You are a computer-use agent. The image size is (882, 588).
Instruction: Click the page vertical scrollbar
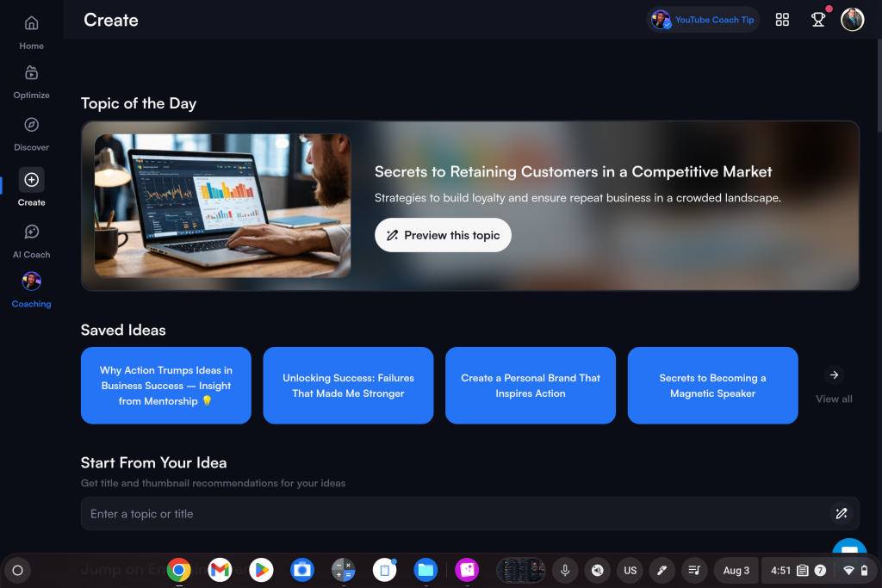click(x=879, y=87)
